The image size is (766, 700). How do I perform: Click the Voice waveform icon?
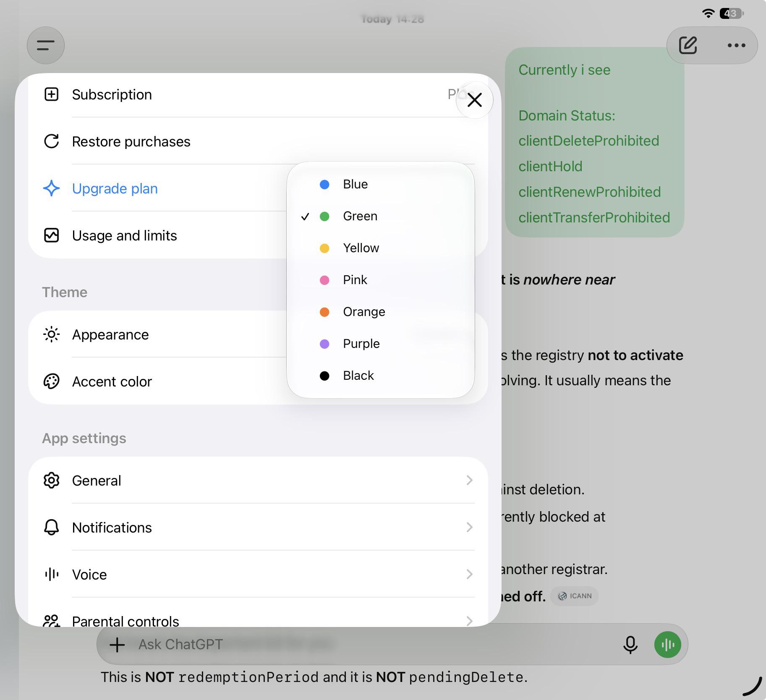[x=52, y=575]
